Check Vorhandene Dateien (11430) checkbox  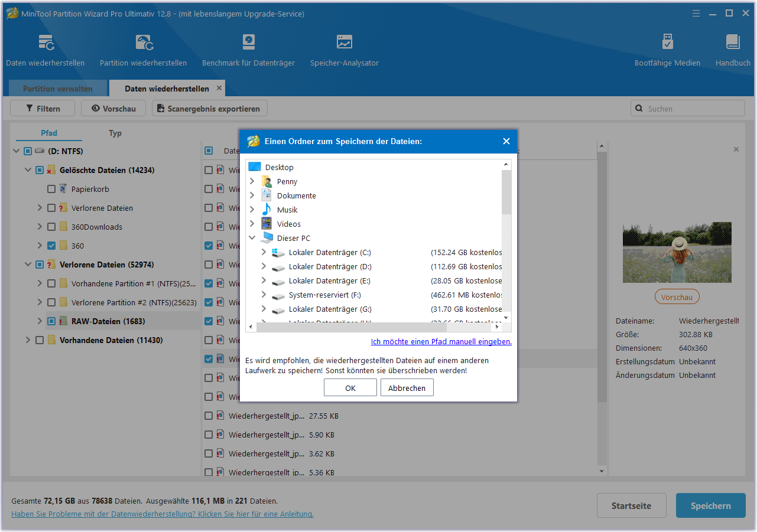click(x=40, y=340)
